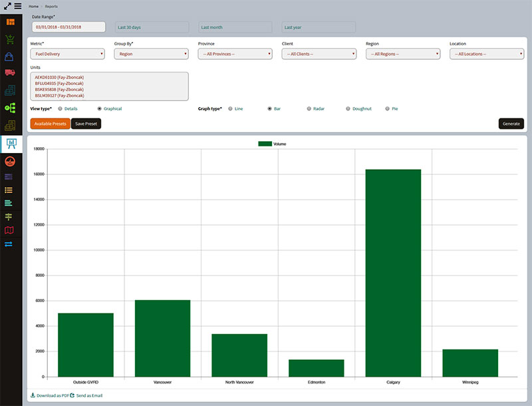Open the yellow bulleted list icon
Screen dimensions: 532x406
pyautogui.click(x=9, y=190)
